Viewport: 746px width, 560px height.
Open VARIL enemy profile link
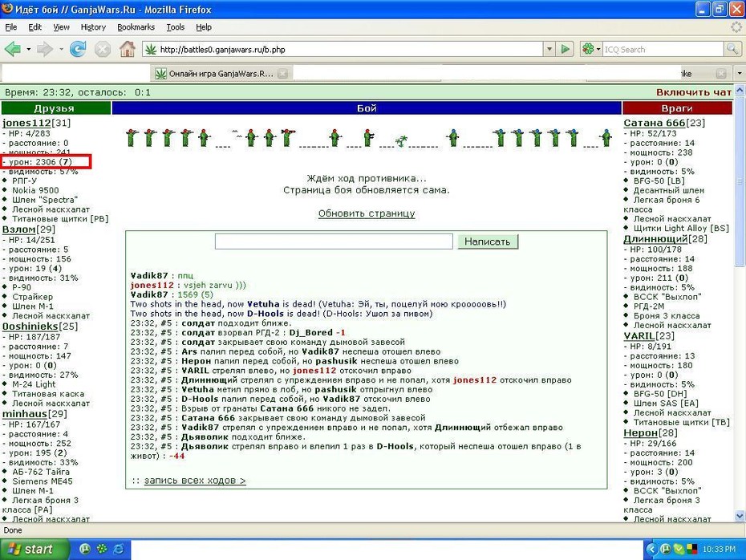click(x=639, y=336)
